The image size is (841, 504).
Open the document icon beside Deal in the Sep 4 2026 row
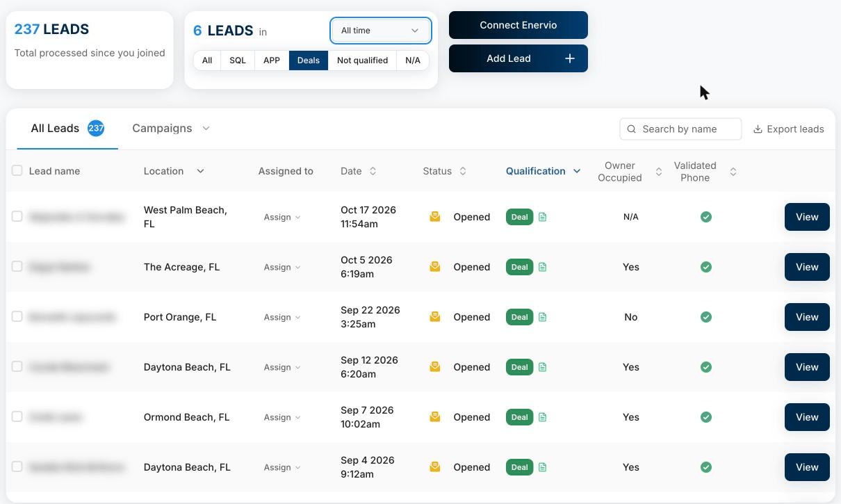pos(543,467)
